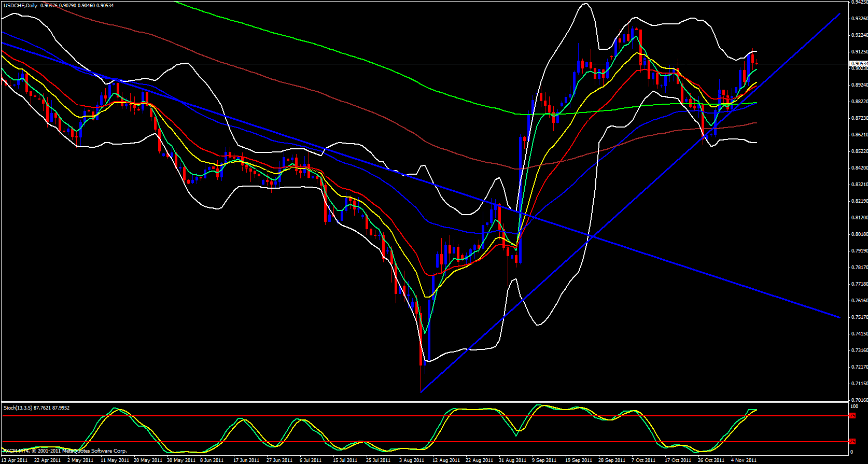Image resolution: width=868 pixels, height=464 pixels.
Task: Click the red 25 stochastic level marker
Action: 852,442
